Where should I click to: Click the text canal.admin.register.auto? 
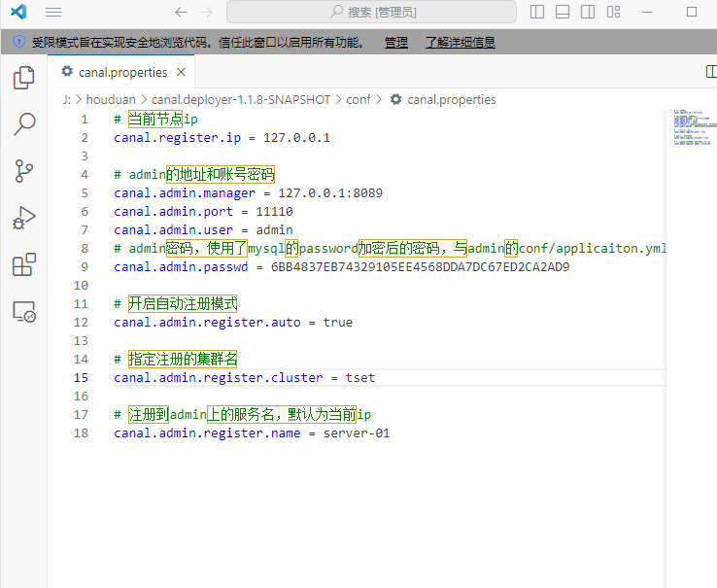click(x=207, y=322)
